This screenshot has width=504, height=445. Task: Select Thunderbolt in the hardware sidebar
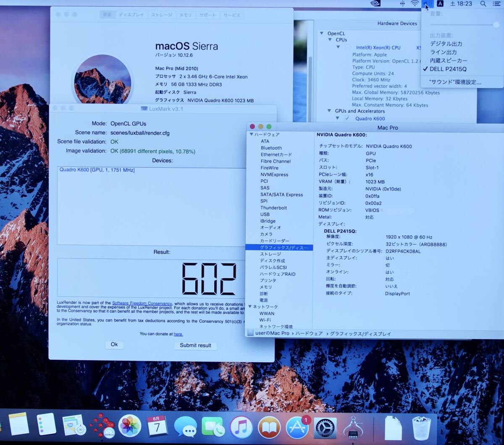pos(273,208)
